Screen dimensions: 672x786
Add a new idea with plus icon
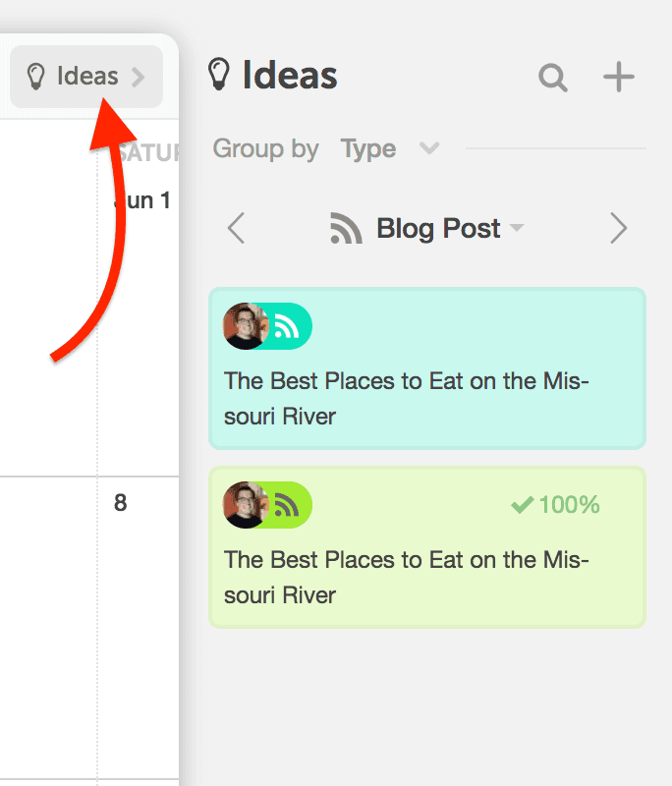618,77
